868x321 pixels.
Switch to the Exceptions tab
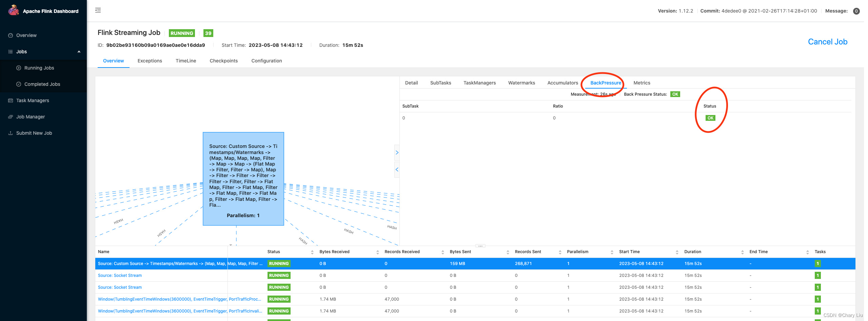tap(150, 61)
